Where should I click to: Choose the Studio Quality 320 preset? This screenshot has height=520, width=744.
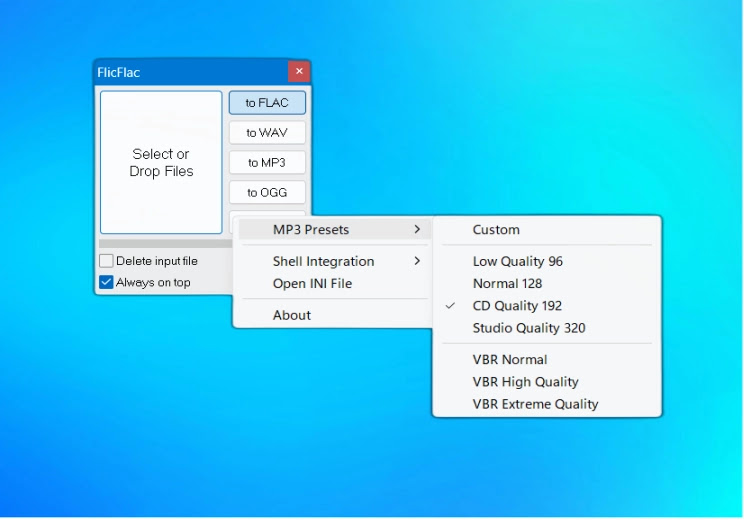coord(547,328)
